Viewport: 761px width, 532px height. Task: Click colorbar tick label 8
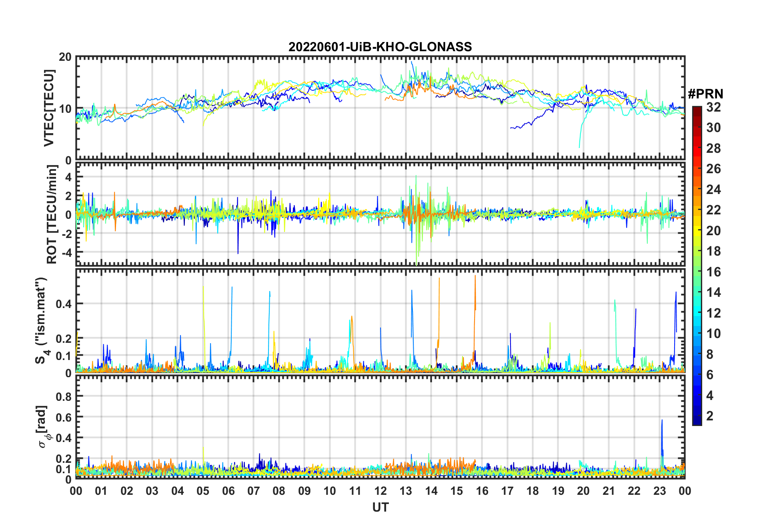710,354
